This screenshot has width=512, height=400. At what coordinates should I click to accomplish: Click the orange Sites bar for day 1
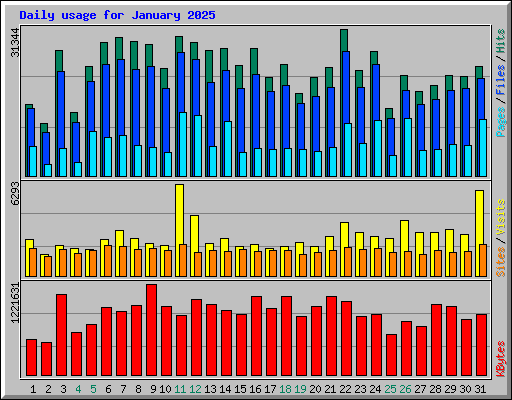pos(33,262)
